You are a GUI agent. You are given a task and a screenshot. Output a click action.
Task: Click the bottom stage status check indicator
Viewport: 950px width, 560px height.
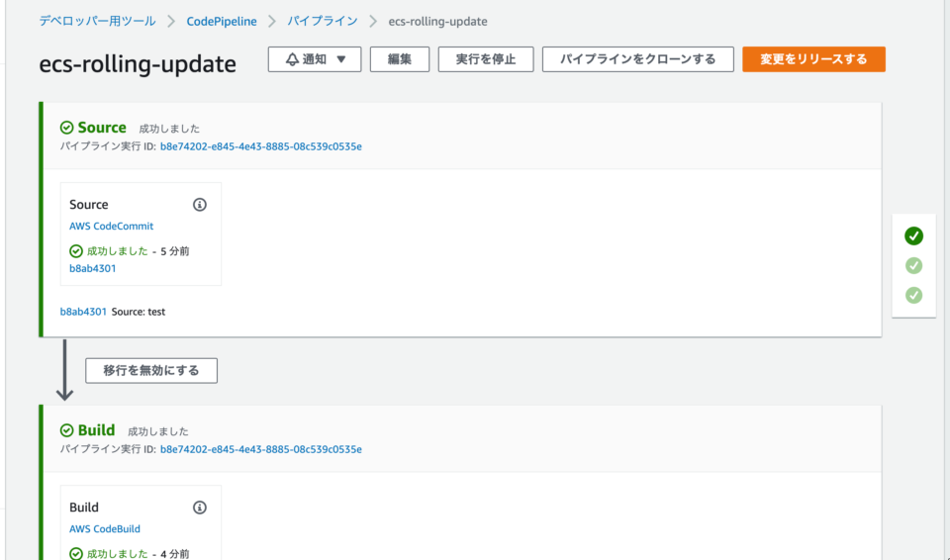[913, 295]
